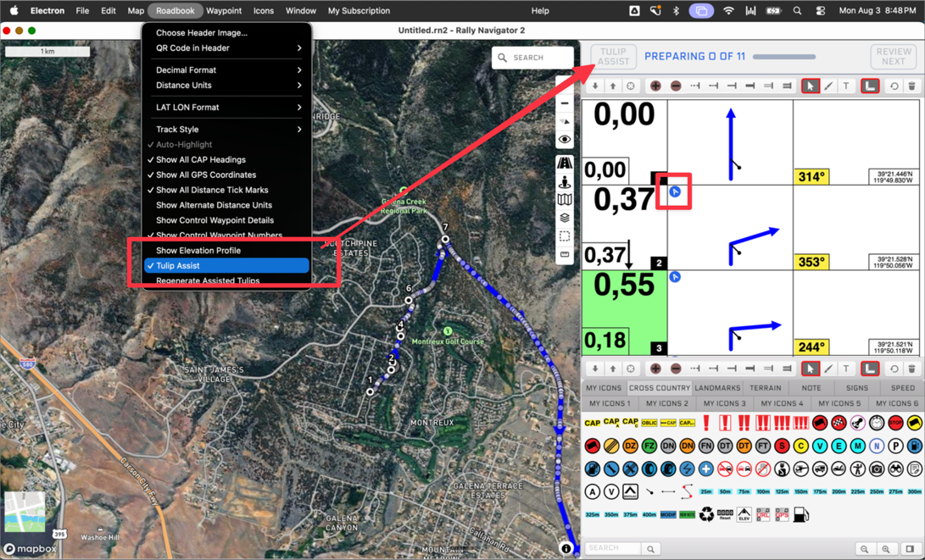
Task: Click the fuel pump icon in palette bottom row
Action: [x=800, y=514]
